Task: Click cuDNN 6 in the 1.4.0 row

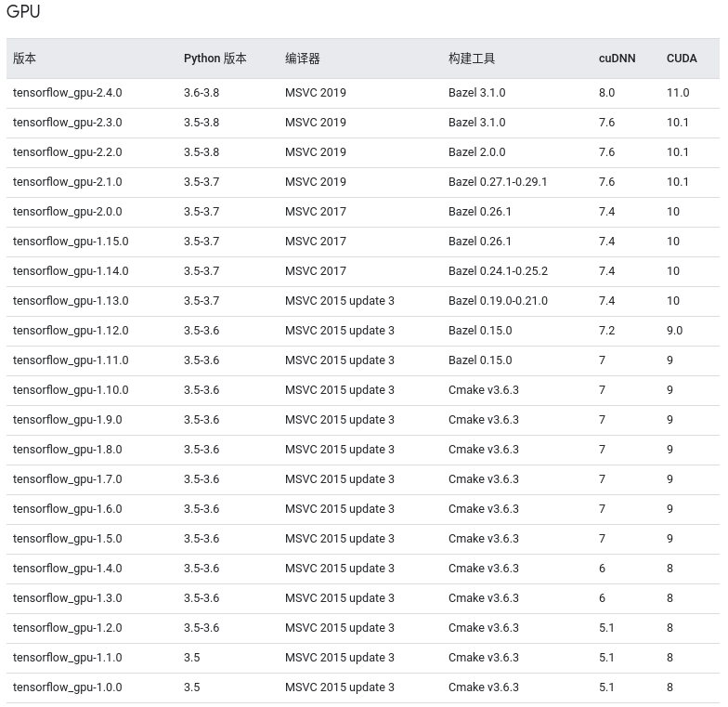Action: (x=602, y=569)
